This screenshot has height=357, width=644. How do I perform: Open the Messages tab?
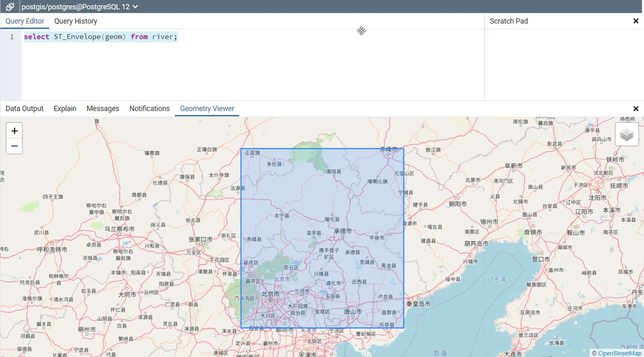103,108
